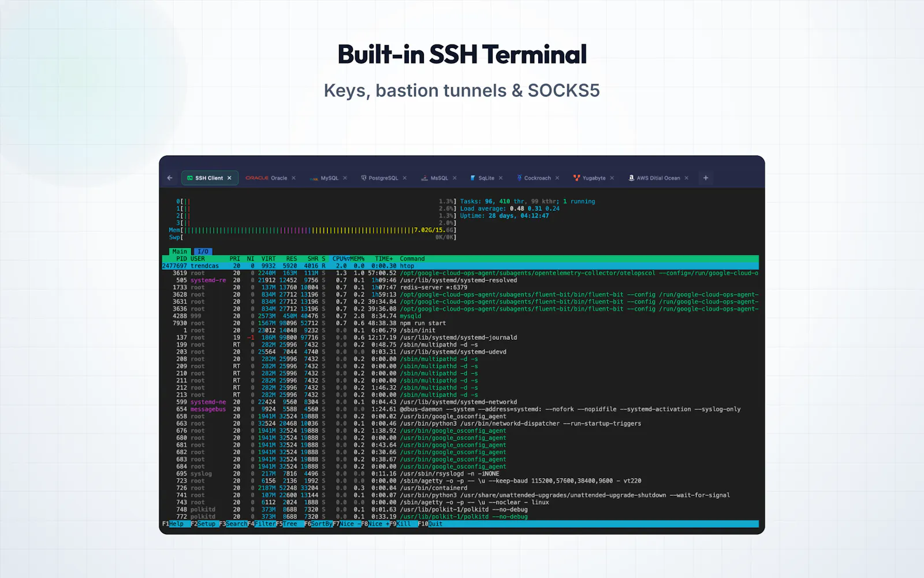Viewport: 924px width, 578px height.
Task: Close the Oracle tab
Action: tap(293, 178)
